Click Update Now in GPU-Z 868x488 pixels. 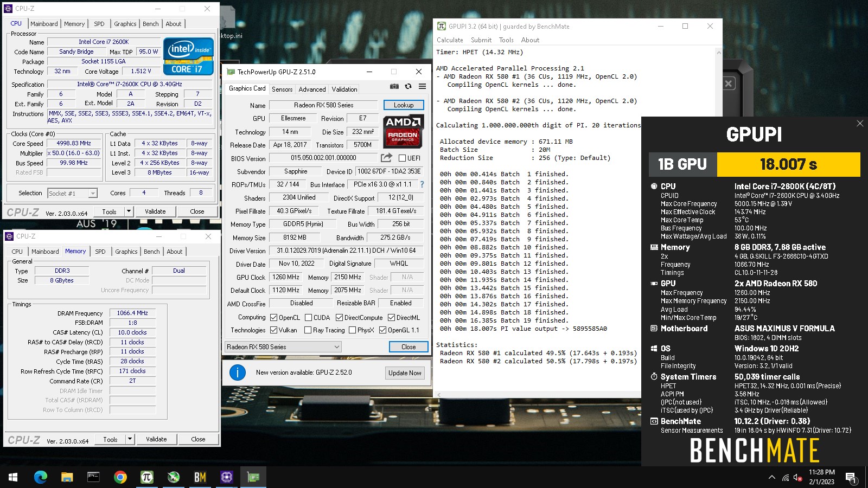tap(405, 373)
